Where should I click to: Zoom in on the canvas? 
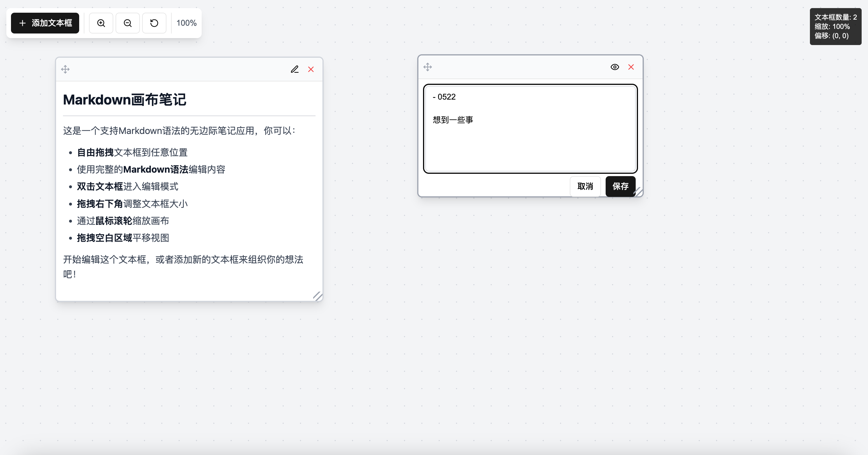101,23
